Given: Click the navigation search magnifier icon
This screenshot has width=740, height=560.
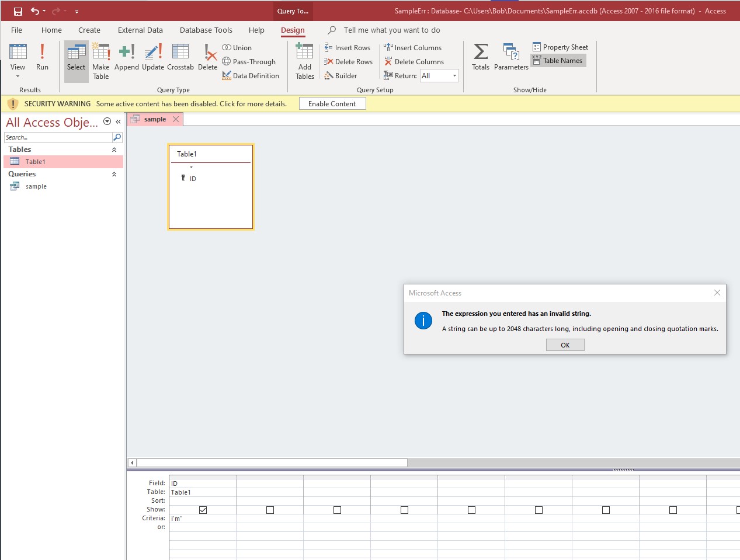Looking at the screenshot, I should (117, 137).
